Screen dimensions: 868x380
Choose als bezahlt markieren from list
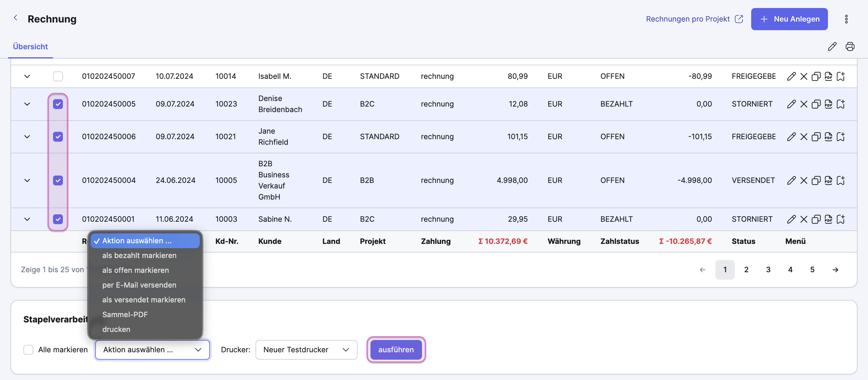[x=145, y=256]
